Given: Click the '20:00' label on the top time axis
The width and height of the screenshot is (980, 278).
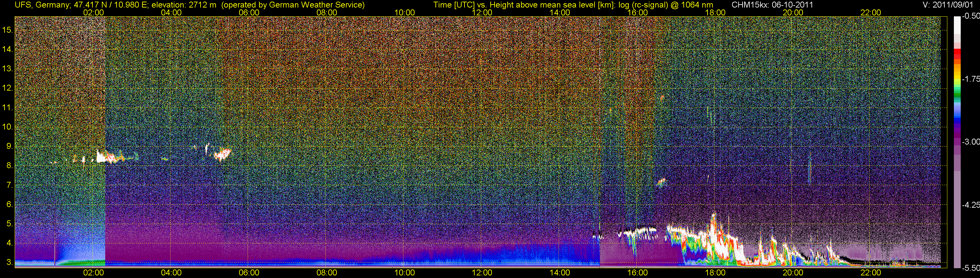Looking at the screenshot, I should click(x=793, y=12).
